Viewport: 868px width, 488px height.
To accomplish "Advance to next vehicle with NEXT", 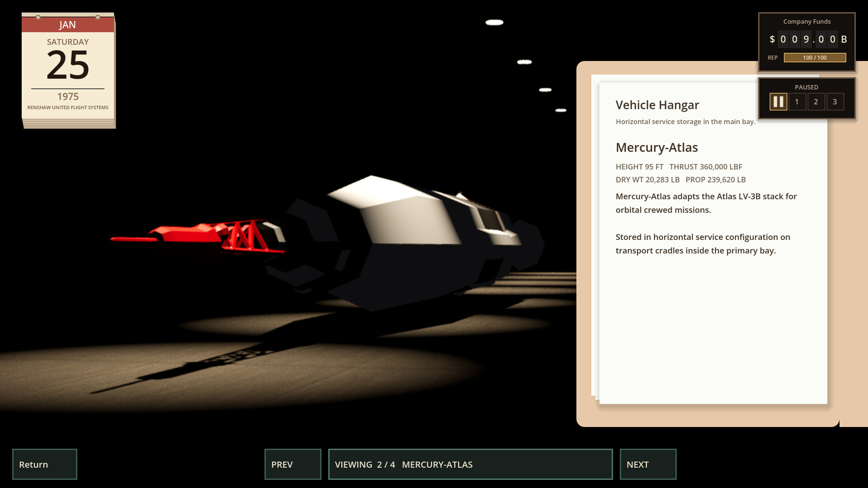I will click(x=648, y=464).
